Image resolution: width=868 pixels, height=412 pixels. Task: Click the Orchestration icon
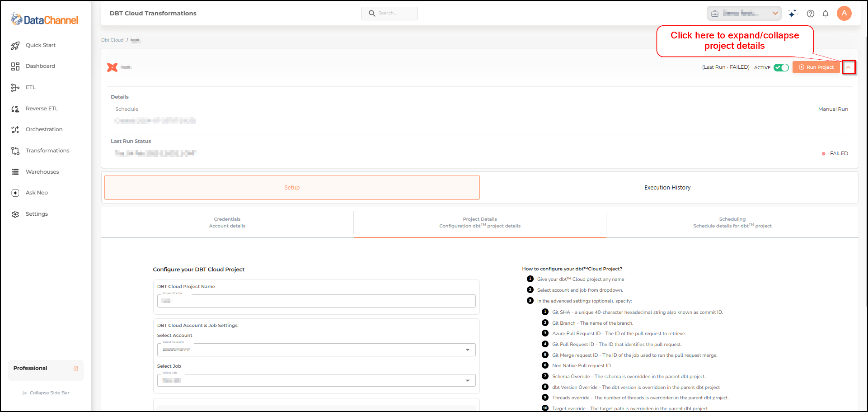(15, 130)
